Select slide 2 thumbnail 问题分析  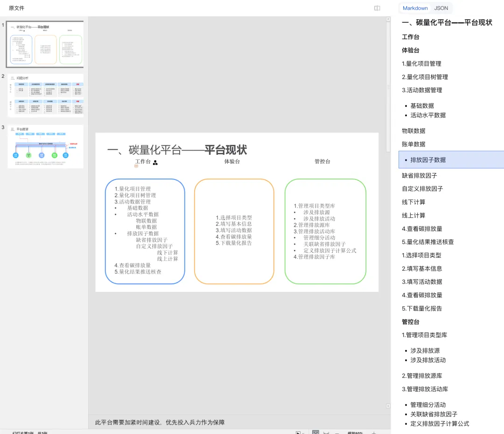click(x=45, y=96)
